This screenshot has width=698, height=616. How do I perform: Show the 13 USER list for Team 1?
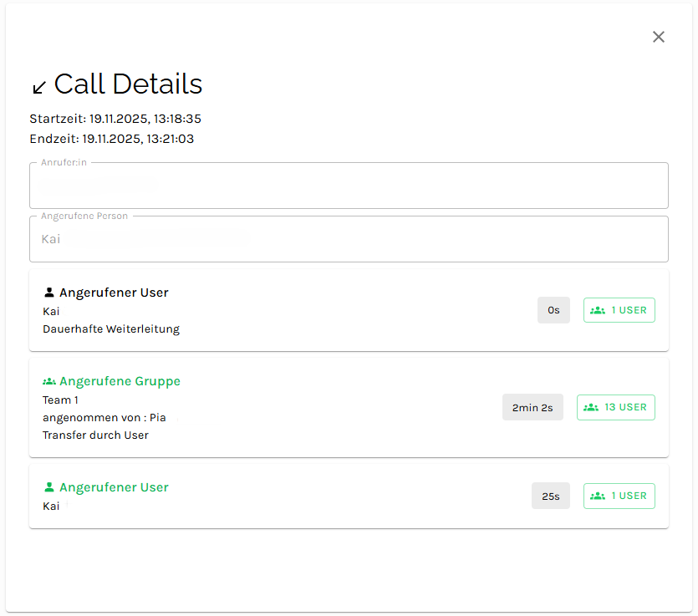click(616, 407)
